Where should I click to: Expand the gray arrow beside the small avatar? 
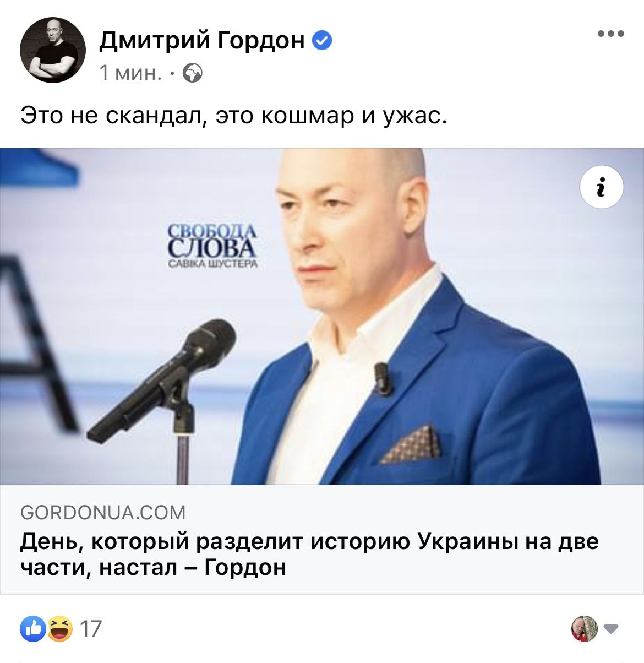[611, 628]
